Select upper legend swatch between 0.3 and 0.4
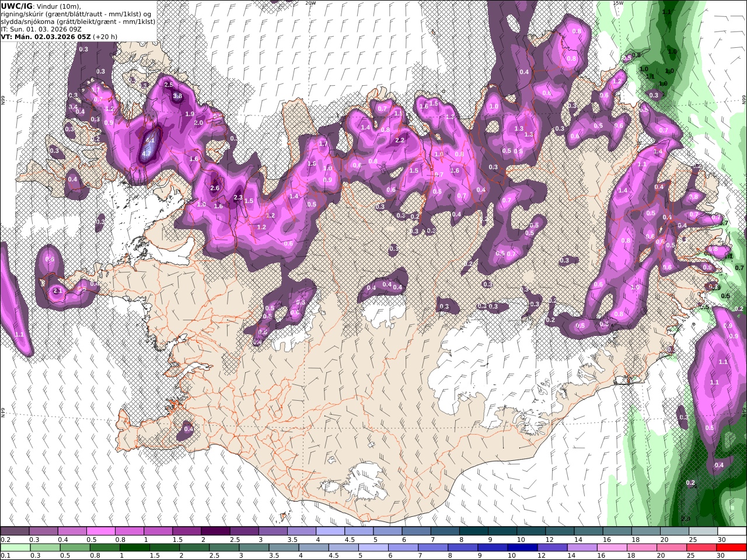Screen dimensions: 747x560 [44, 531]
